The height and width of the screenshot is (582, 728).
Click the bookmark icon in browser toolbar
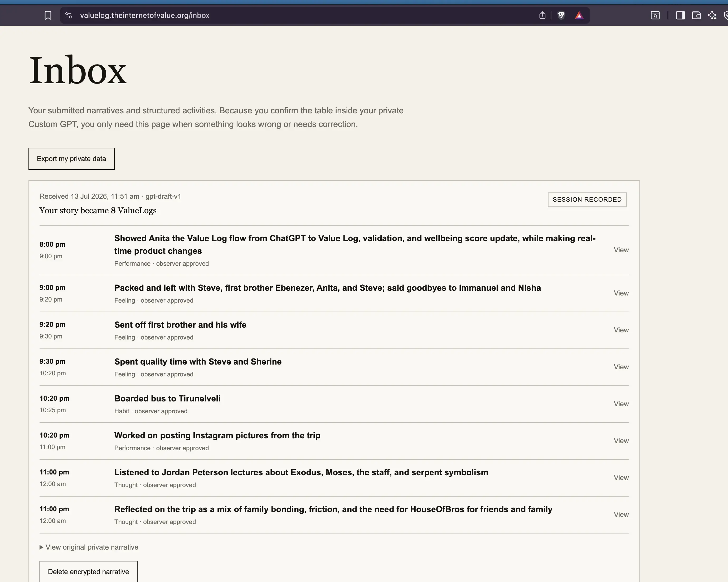coord(48,16)
